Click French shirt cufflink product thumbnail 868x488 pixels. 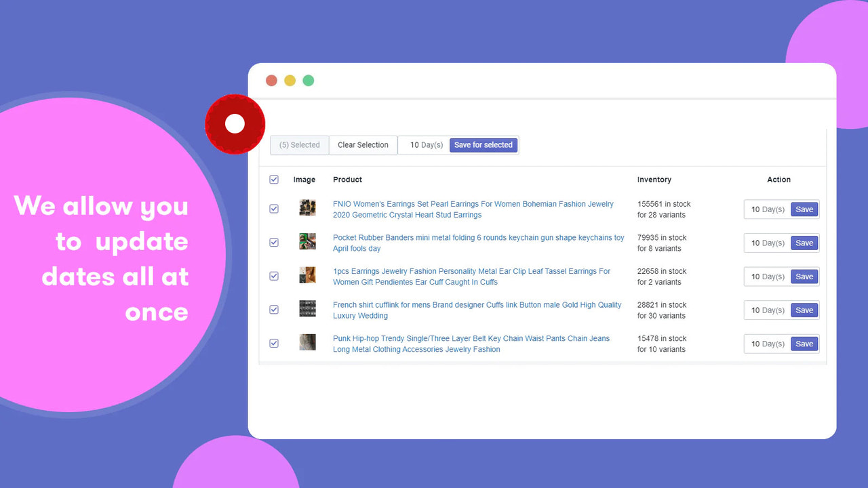(307, 308)
